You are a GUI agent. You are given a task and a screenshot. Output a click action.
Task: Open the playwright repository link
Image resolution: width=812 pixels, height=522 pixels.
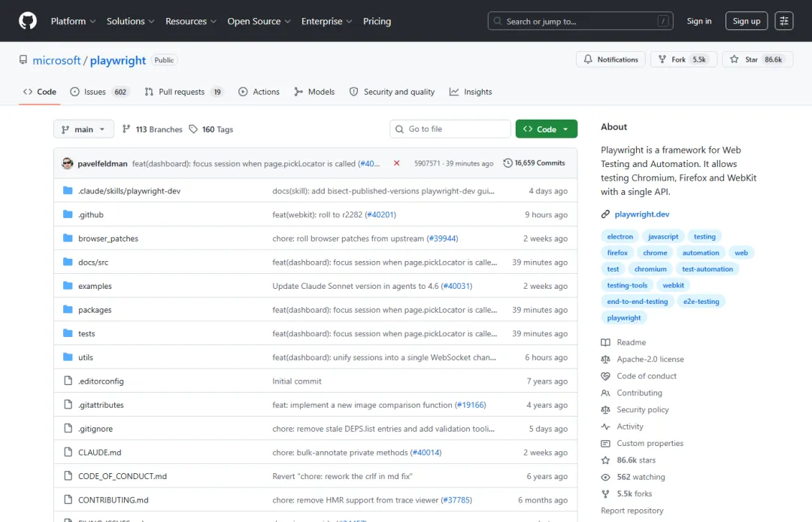click(x=118, y=61)
